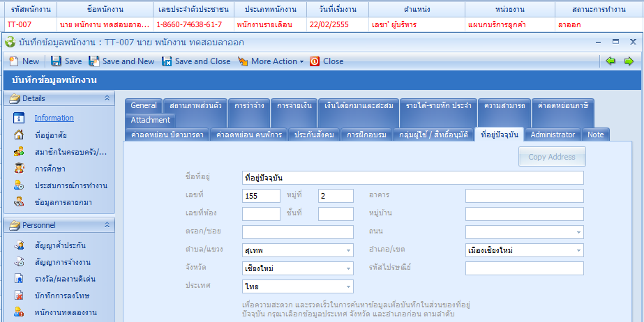Sort by ตำแหน่ง column header
Image resolution: width=644 pixels, height=322 pixels.
(417, 10)
